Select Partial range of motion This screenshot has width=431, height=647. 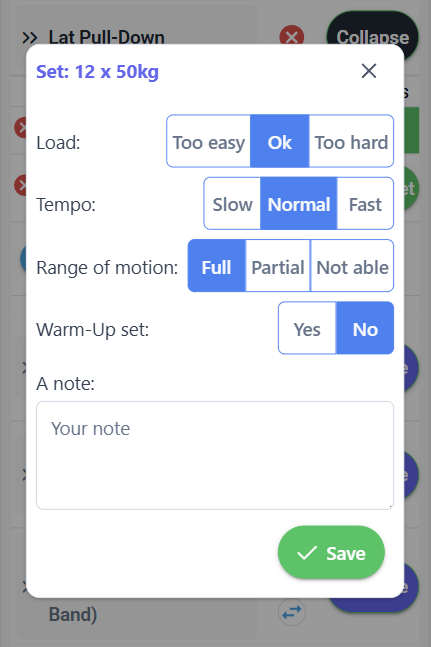pos(278,266)
